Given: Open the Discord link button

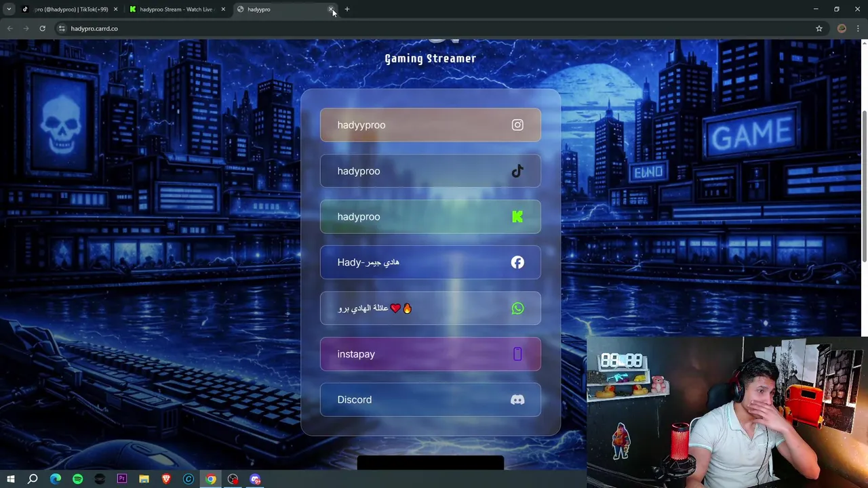Looking at the screenshot, I should [x=431, y=400].
